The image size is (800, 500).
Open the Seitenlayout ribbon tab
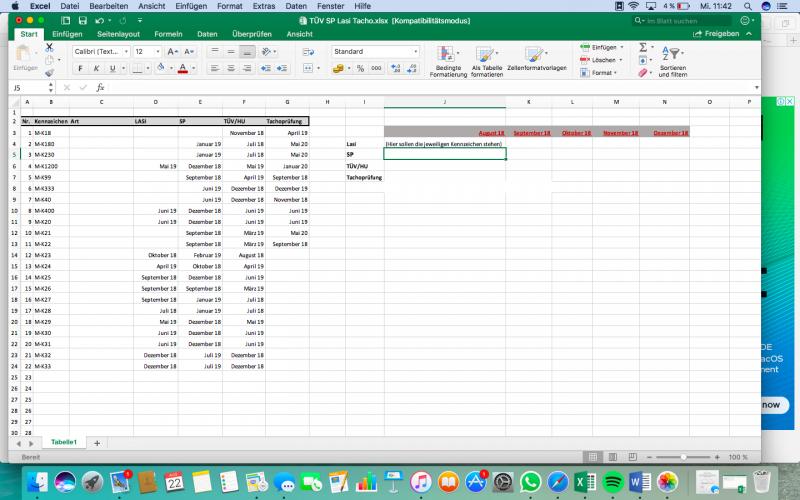[118, 34]
